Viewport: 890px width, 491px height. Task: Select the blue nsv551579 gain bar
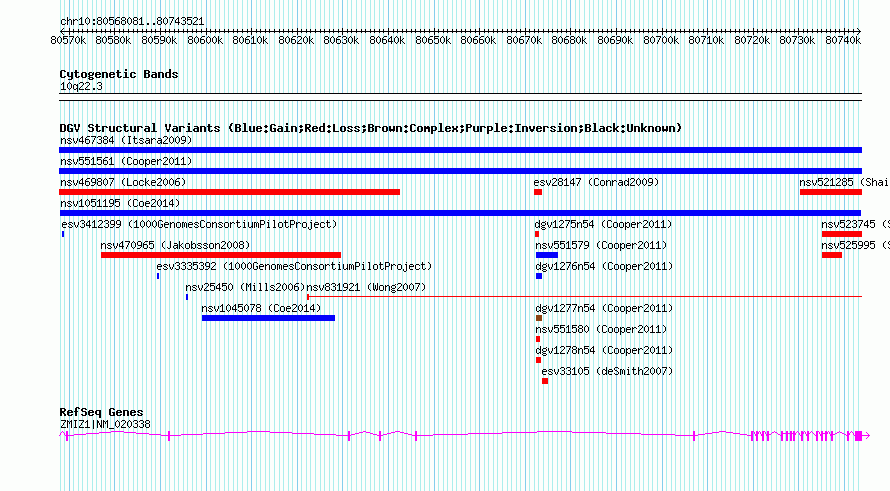[547, 255]
